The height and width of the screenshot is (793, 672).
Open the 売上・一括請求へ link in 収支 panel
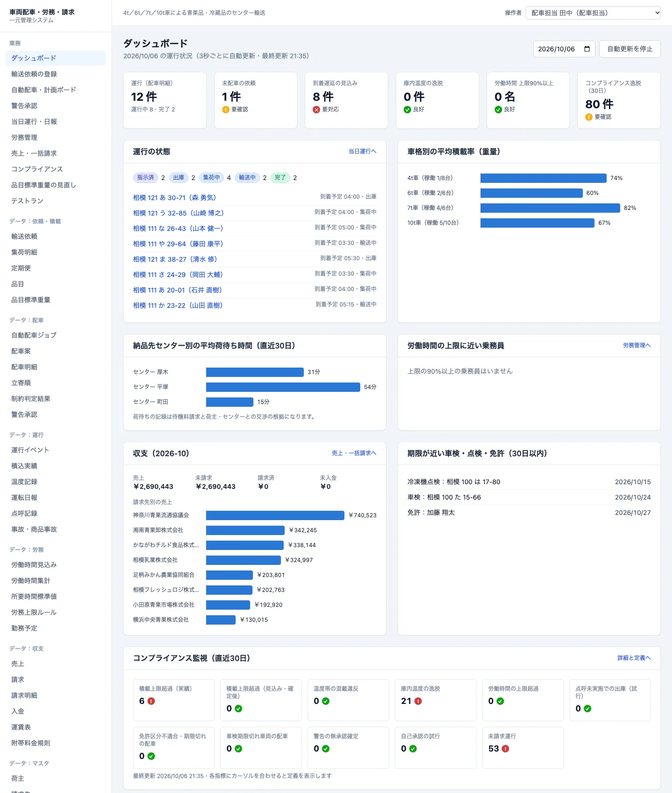pos(354,453)
